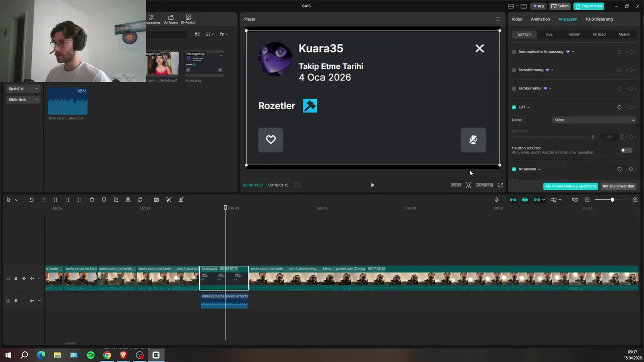This screenshot has width=644, height=362.
Task: Open the Player hamburger menu
Action: [498, 19]
